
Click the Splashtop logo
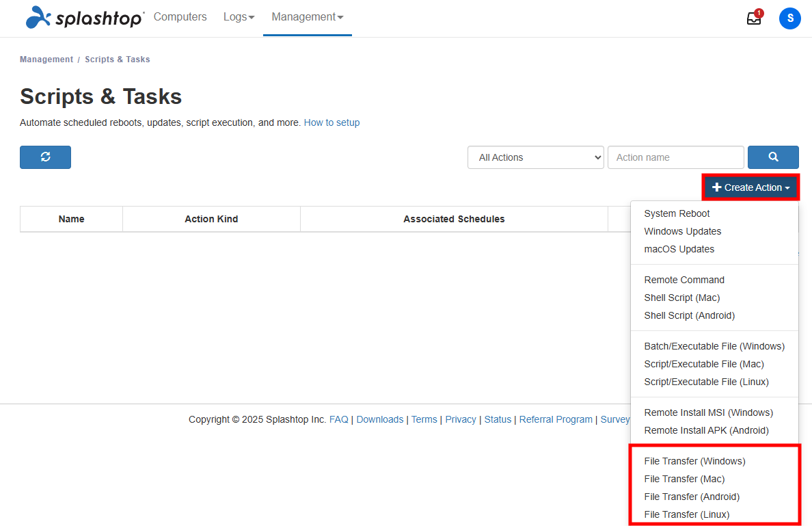[85, 18]
